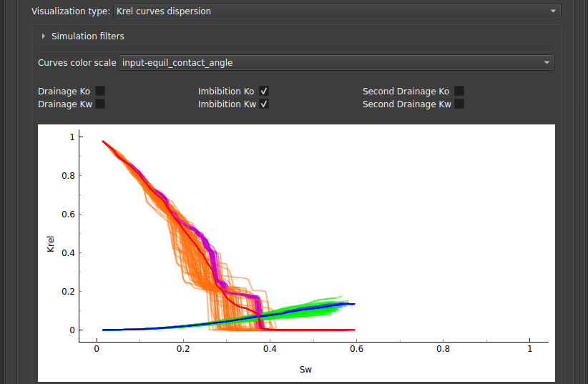Enable the Drainage Ko checkbox
588x384 pixels.
100,92
